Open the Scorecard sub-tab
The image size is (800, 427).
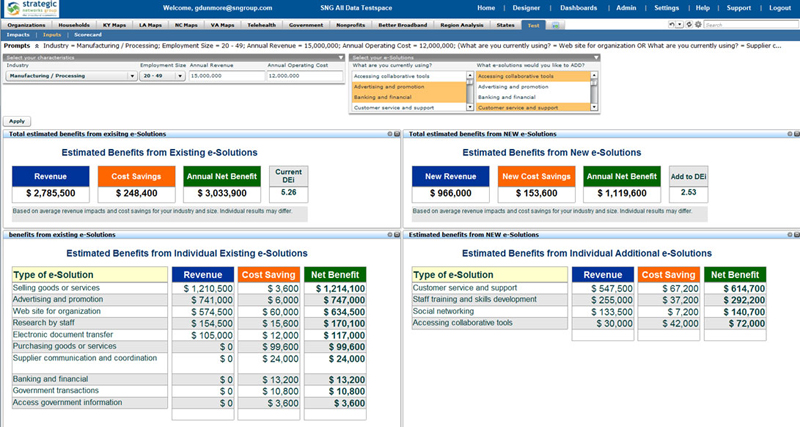88,35
